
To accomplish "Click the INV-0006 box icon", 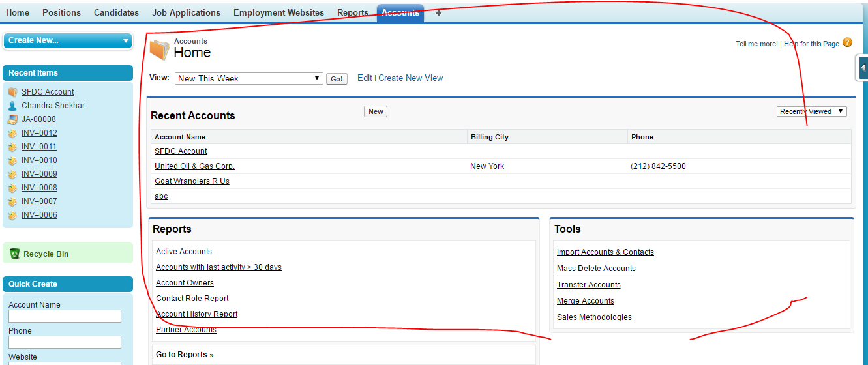I will pos(12,215).
